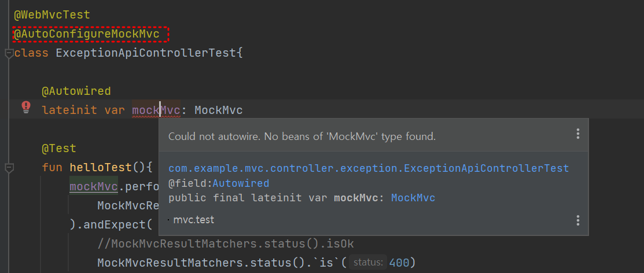The width and height of the screenshot is (644, 273).
Task: Click the 400 status code value
Action: tap(399, 263)
